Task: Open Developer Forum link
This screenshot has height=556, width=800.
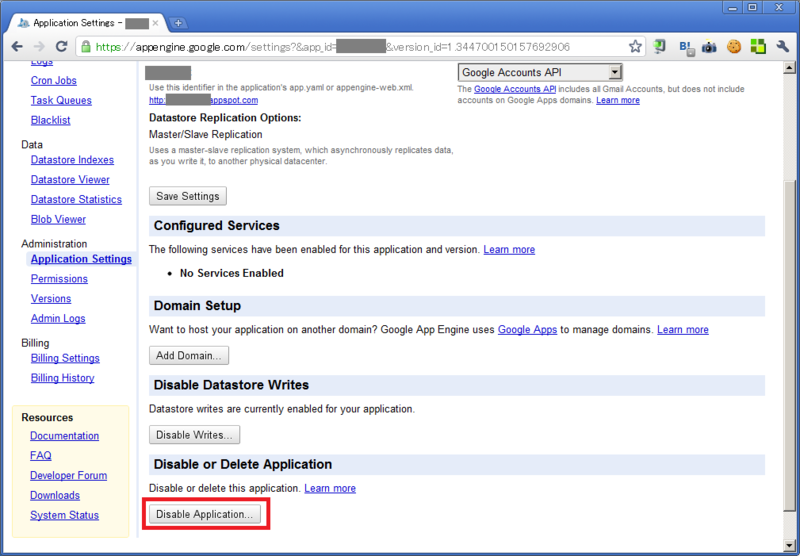Action: (x=69, y=476)
